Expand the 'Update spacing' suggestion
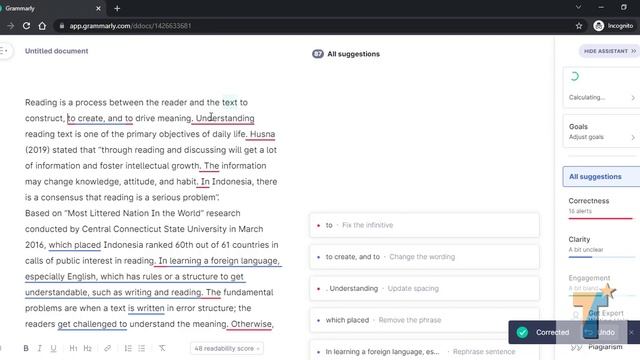Viewport: 640px width, 360px height. (x=424, y=289)
